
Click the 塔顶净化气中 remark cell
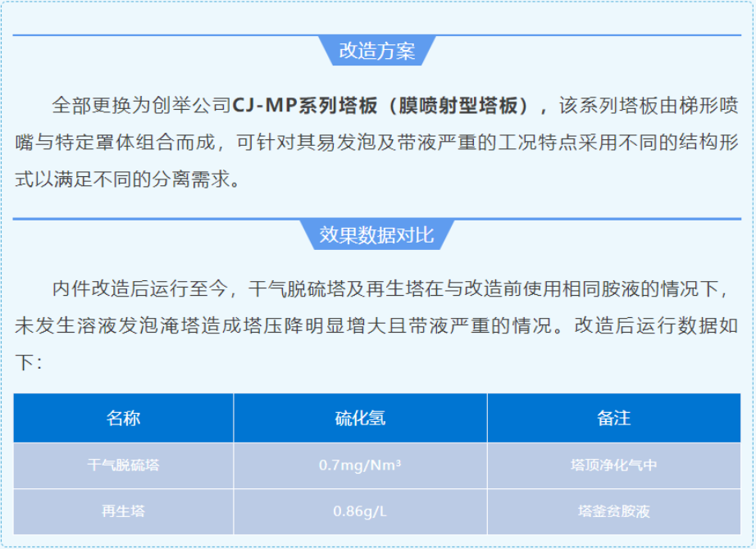tap(613, 465)
